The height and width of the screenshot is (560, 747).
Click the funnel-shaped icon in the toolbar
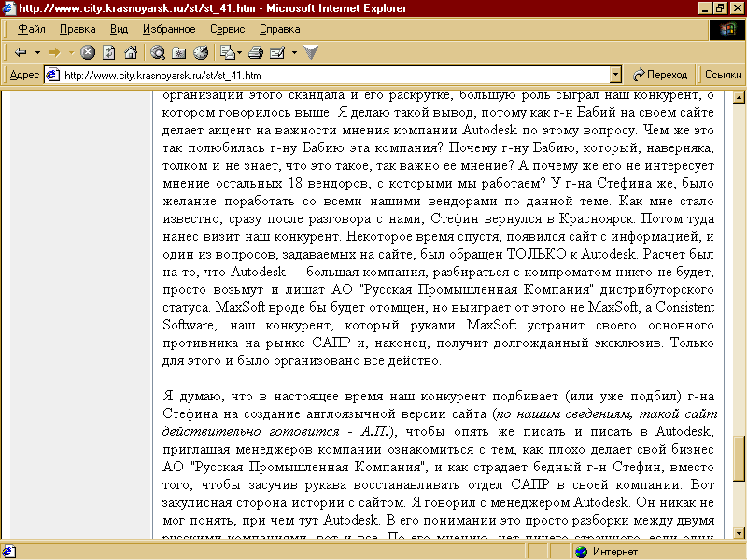[311, 52]
